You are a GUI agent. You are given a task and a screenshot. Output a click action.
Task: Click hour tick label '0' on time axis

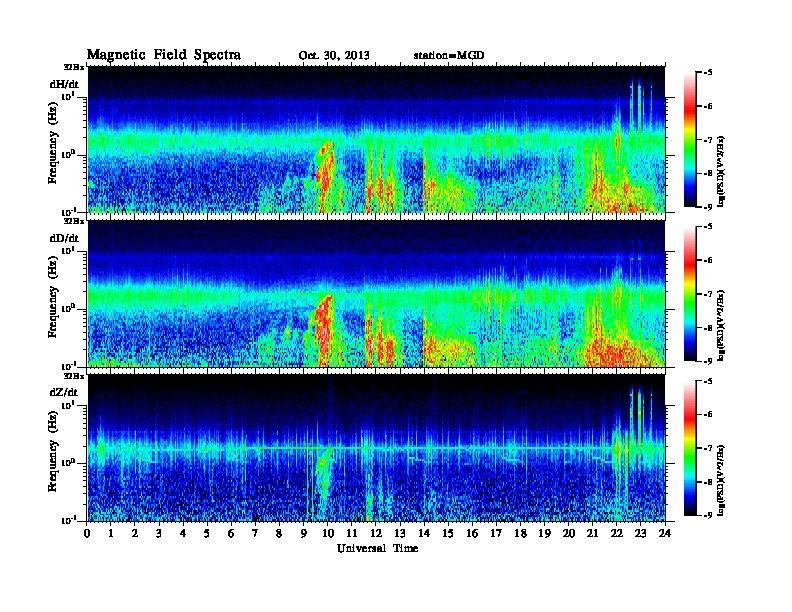coord(87,533)
